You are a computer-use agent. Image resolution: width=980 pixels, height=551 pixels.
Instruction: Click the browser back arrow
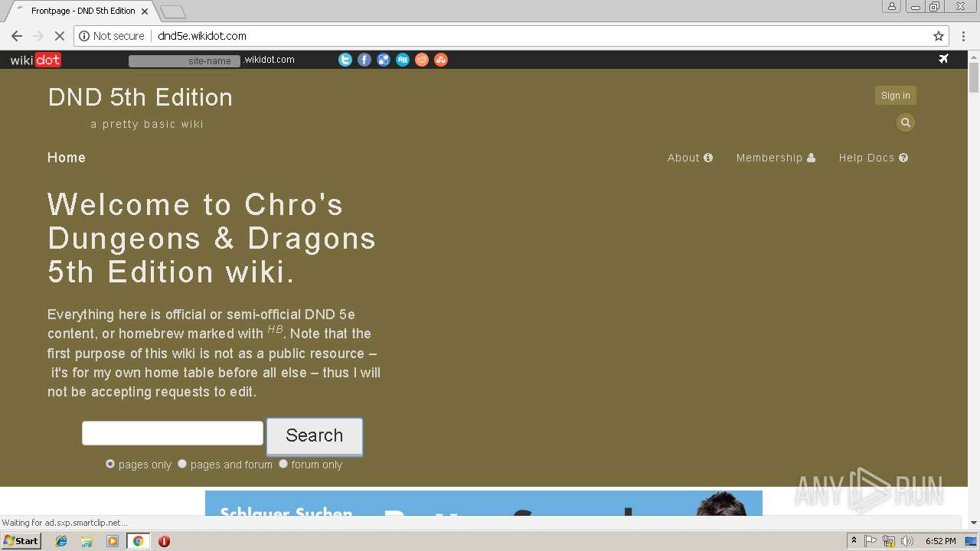[17, 36]
